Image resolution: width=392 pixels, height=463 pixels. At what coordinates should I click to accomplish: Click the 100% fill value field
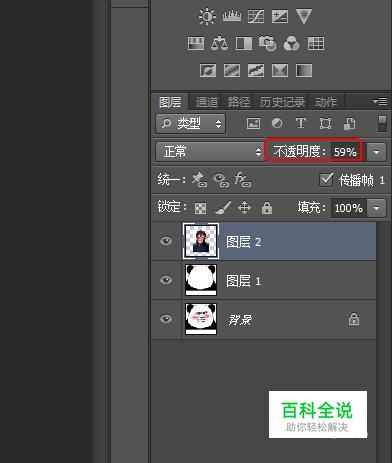point(349,208)
